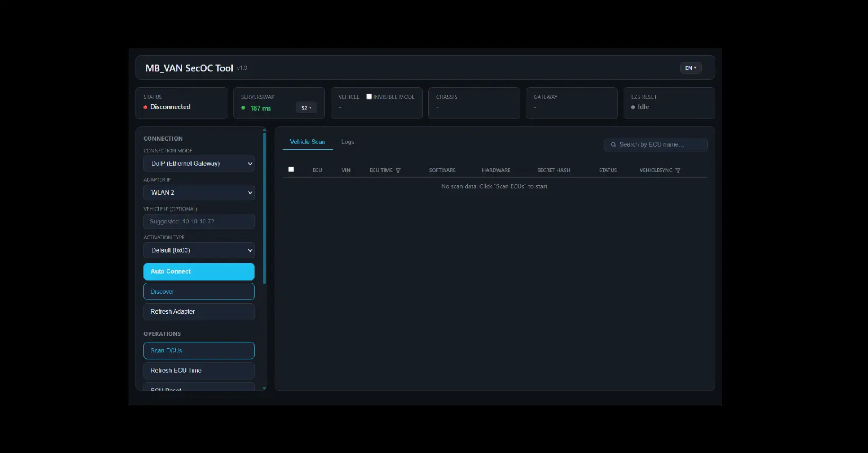Click the Status column header in the table
Image resolution: width=868 pixels, height=453 pixels.
click(x=608, y=170)
